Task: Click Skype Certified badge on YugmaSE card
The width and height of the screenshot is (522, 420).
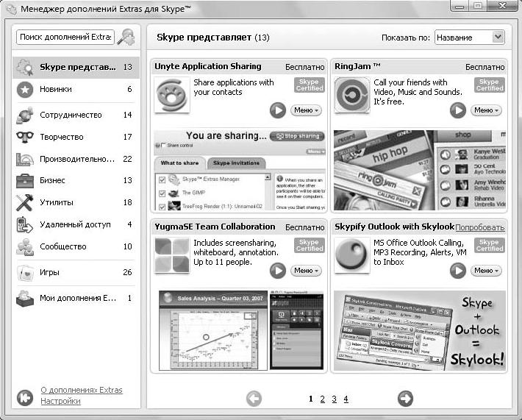Action: 310,246
